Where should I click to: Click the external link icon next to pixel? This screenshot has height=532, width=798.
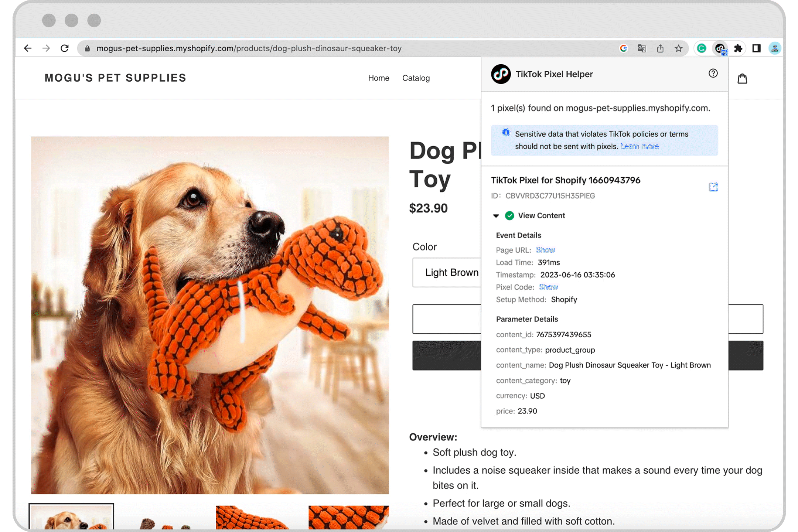coord(713,187)
